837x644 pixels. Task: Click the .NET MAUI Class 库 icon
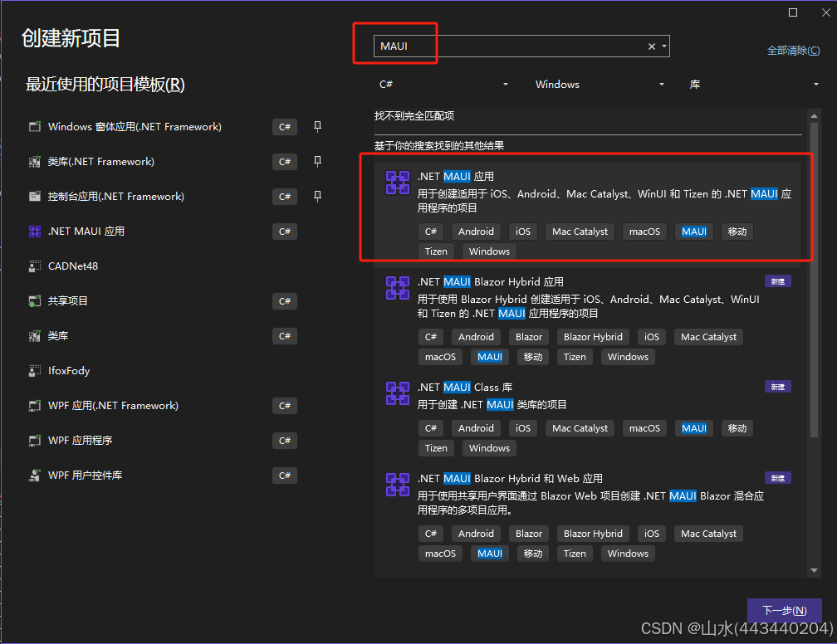tap(398, 393)
